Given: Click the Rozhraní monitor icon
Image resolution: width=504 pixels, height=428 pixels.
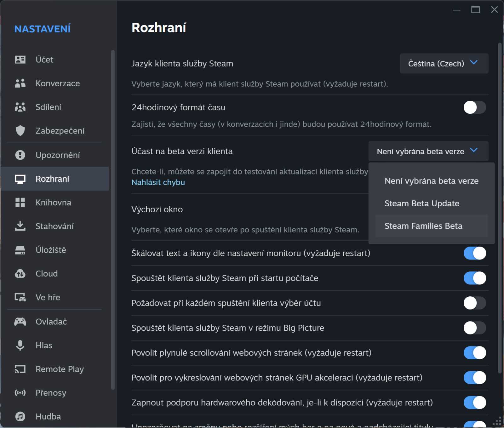Looking at the screenshot, I should tap(20, 179).
